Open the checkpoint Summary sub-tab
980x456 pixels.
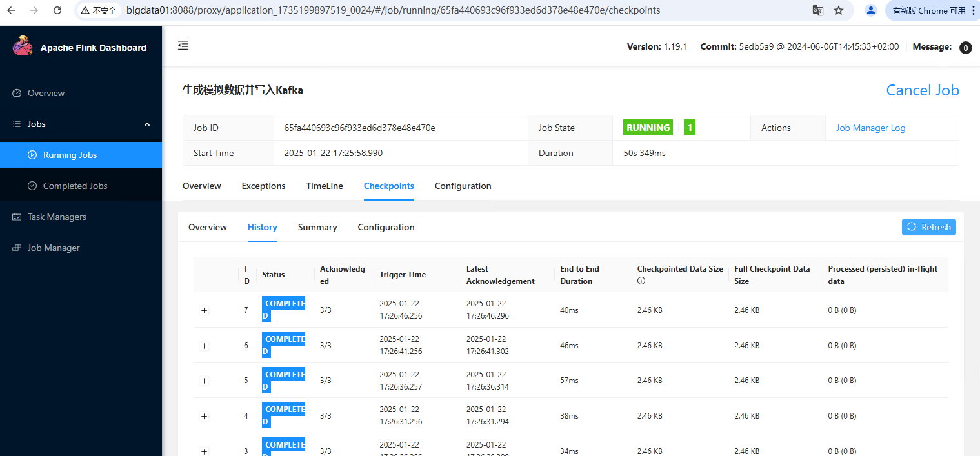click(x=317, y=227)
